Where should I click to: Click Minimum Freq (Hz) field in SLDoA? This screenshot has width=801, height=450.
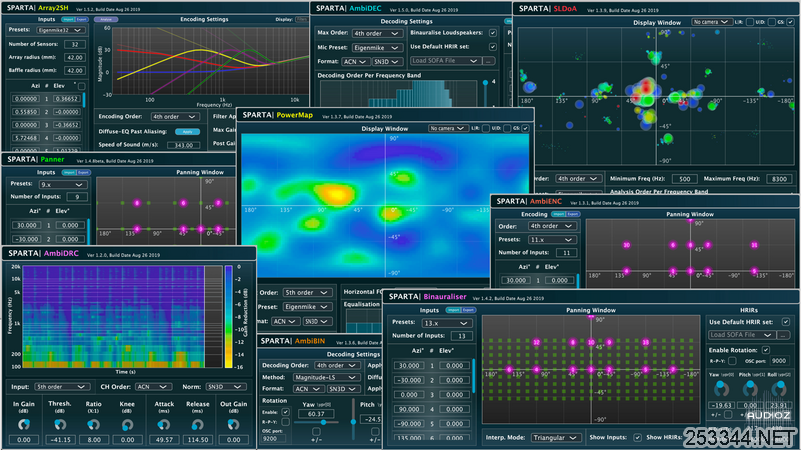pos(685,179)
